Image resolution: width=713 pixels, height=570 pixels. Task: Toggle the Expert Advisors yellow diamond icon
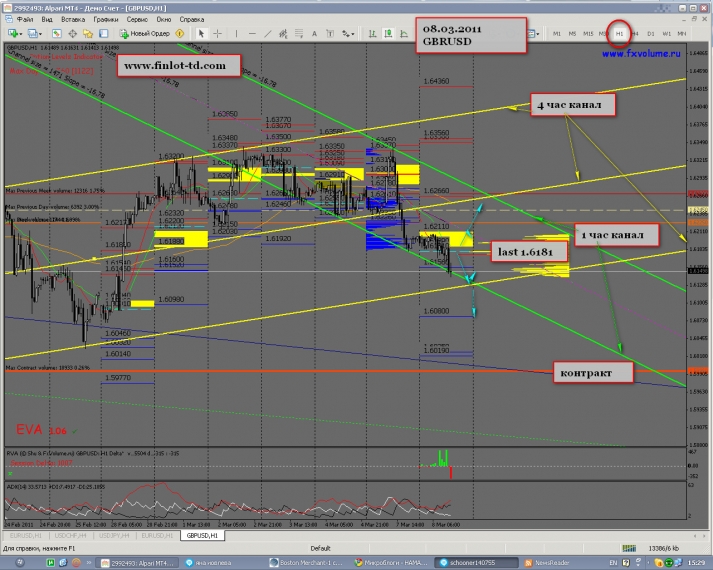coord(180,34)
